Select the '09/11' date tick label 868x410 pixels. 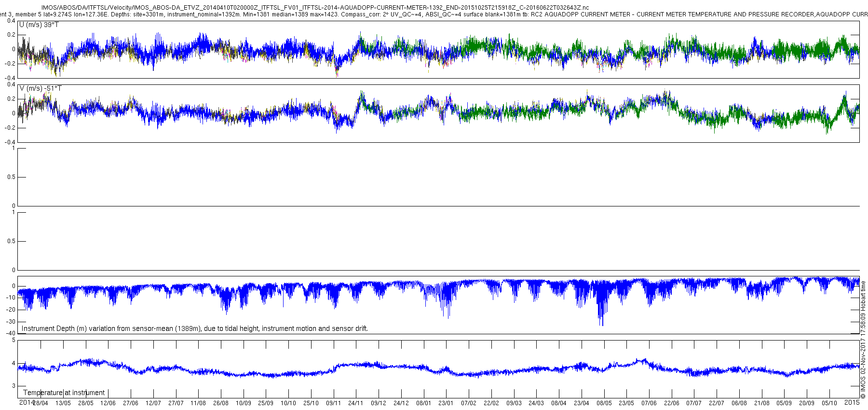[334, 403]
